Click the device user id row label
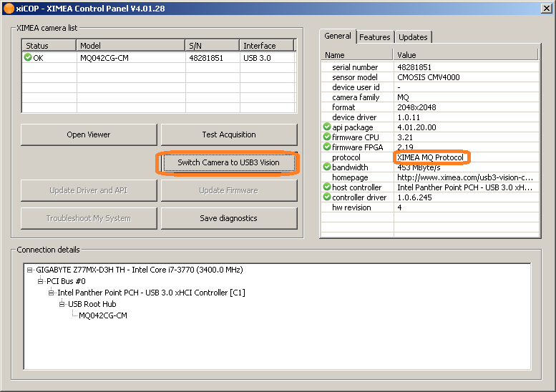Image resolution: width=556 pixels, height=392 pixels. (356, 87)
